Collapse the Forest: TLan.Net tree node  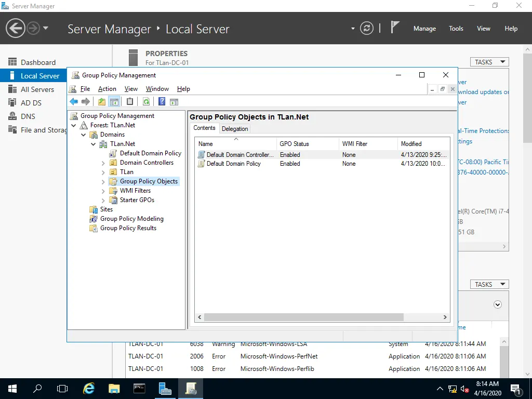coord(74,125)
